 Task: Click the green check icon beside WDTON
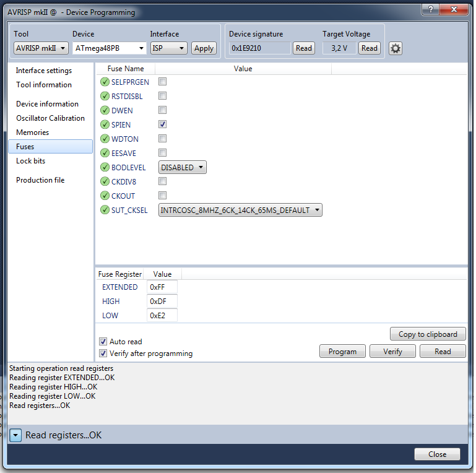point(105,139)
